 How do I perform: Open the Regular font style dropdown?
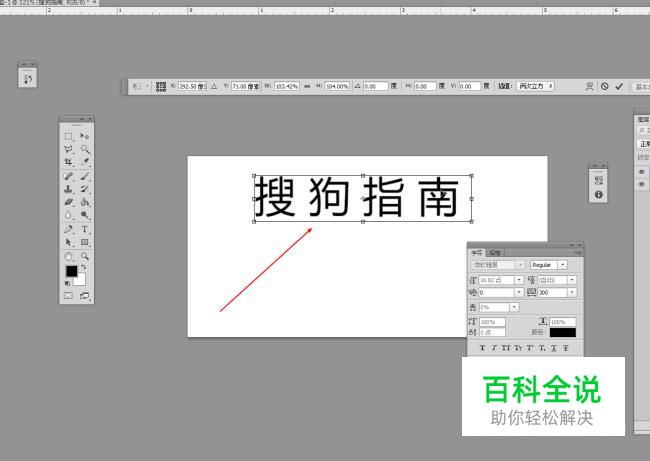(563, 264)
